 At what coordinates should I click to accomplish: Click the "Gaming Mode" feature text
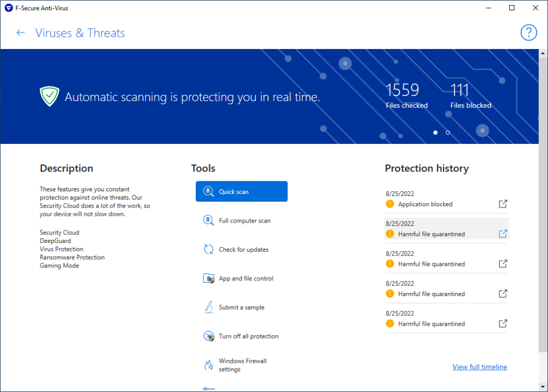(59, 266)
